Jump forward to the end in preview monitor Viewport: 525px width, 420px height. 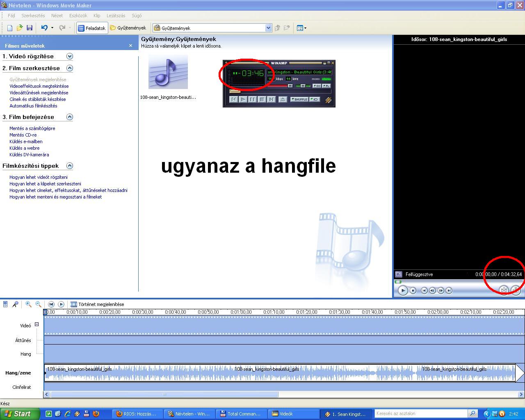[449, 290]
